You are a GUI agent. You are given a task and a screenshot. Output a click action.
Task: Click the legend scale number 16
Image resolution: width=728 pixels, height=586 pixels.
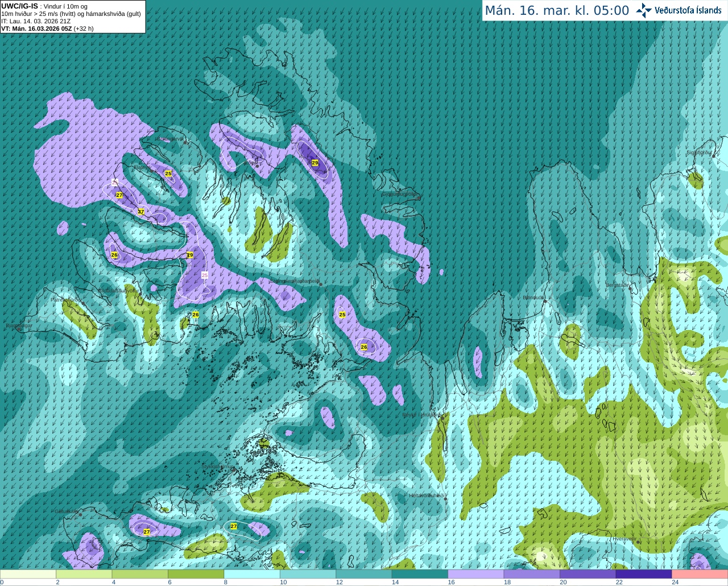pyautogui.click(x=451, y=582)
